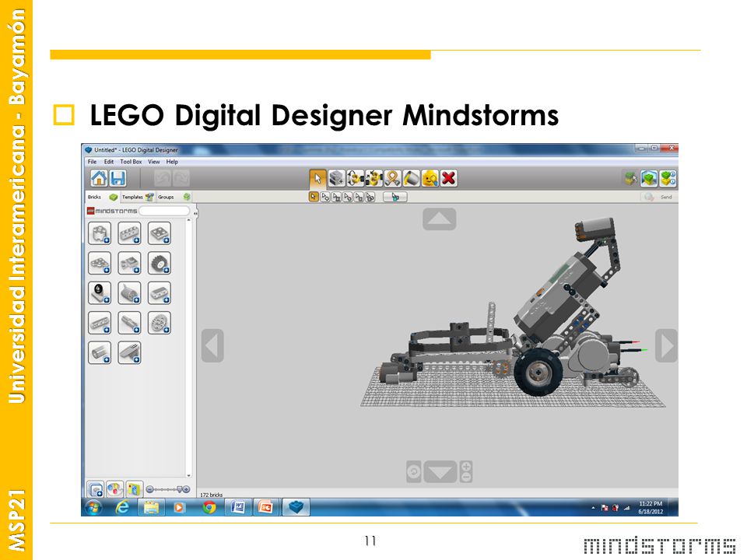This screenshot has height=560, width=747.
Task: Expand the last brick category in the palette
Action: pyautogui.click(x=130, y=353)
